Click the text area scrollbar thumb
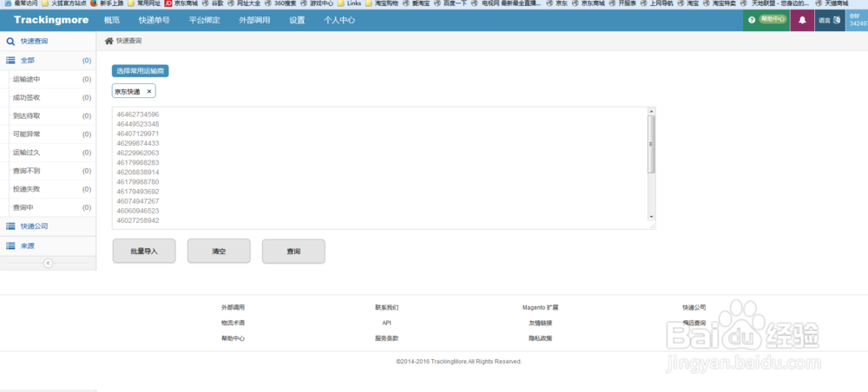 point(651,144)
